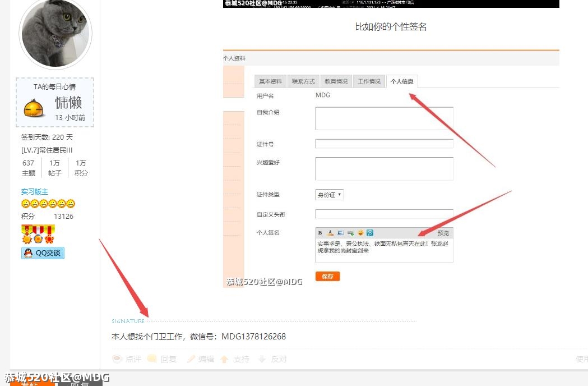Viewport: 588px width, 386px height.
Task: Open the 工作情况 tab in the profile screenshot
Action: point(369,81)
